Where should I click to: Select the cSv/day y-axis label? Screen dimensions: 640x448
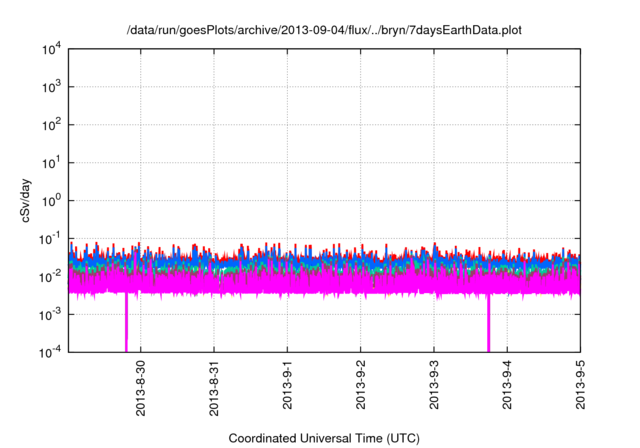tap(25, 200)
